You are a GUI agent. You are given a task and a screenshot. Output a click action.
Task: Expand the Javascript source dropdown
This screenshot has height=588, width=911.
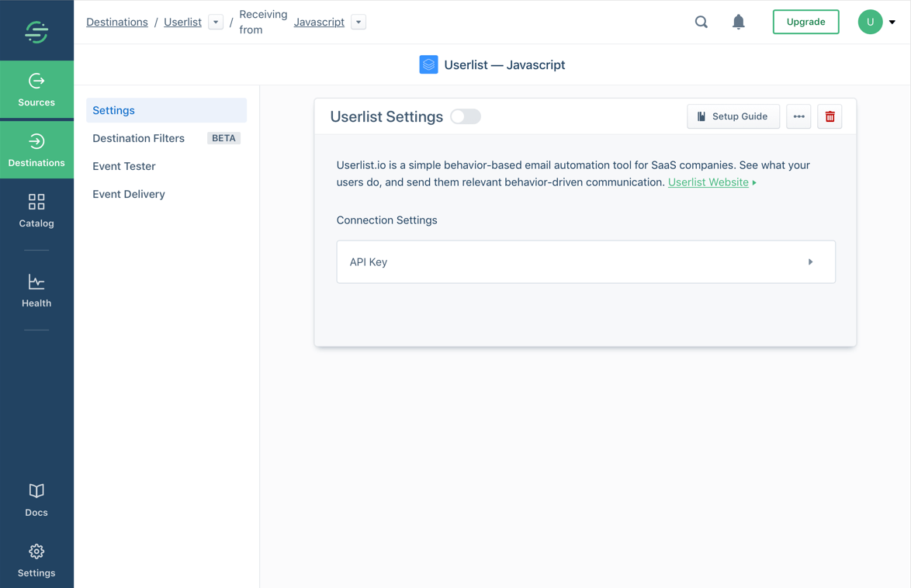[x=358, y=22]
